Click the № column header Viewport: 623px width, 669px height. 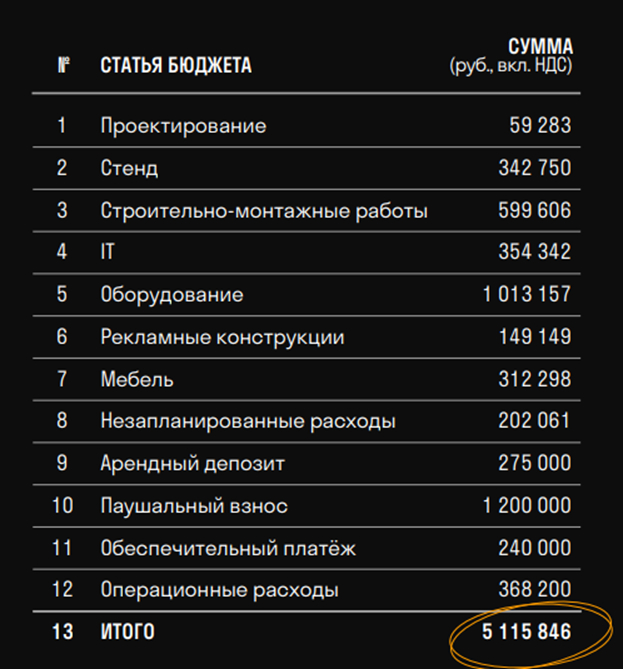[x=63, y=66]
